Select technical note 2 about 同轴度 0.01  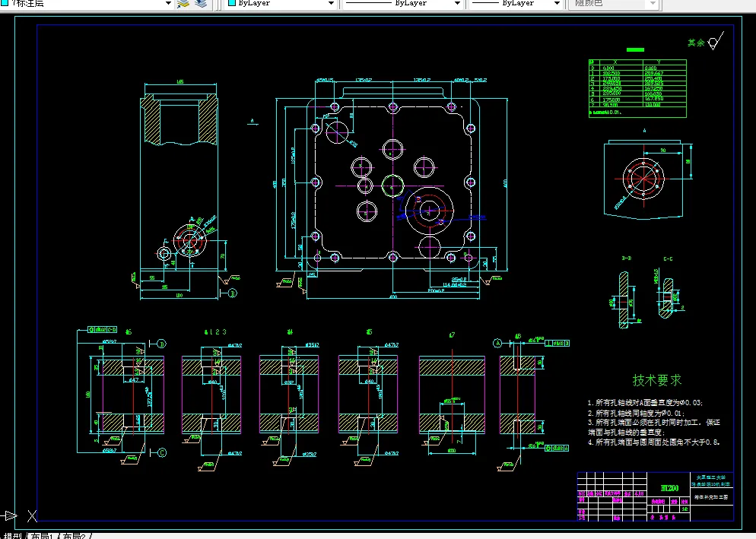[x=636, y=413]
